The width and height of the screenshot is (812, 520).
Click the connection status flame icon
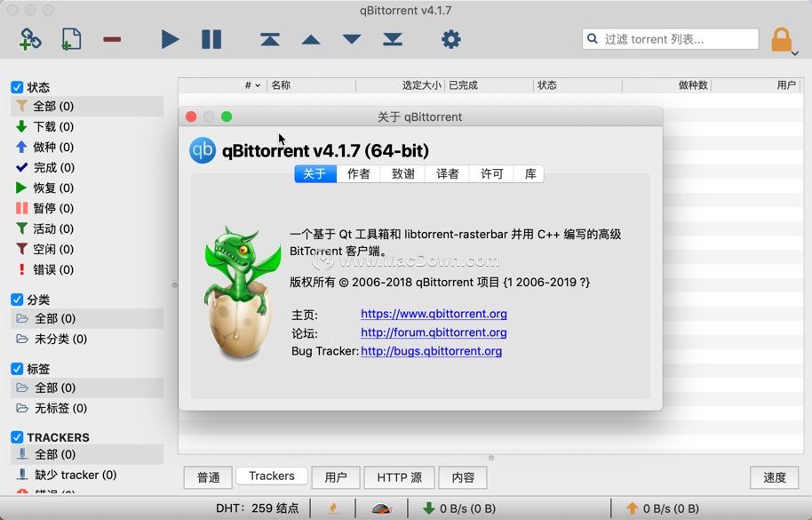point(333,508)
